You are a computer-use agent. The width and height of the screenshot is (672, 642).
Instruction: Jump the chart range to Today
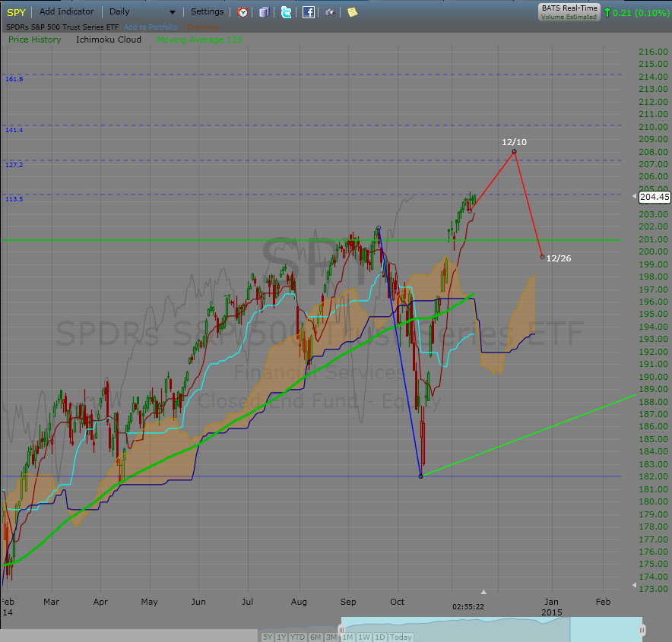[x=401, y=637]
